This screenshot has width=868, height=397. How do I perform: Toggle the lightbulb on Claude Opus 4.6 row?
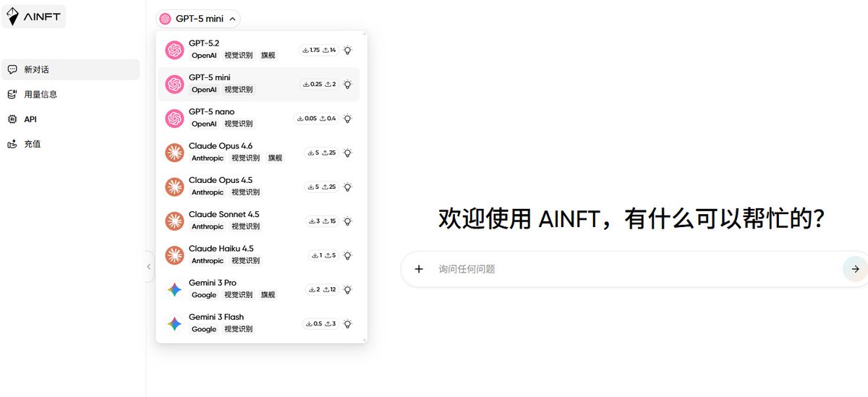coord(347,153)
